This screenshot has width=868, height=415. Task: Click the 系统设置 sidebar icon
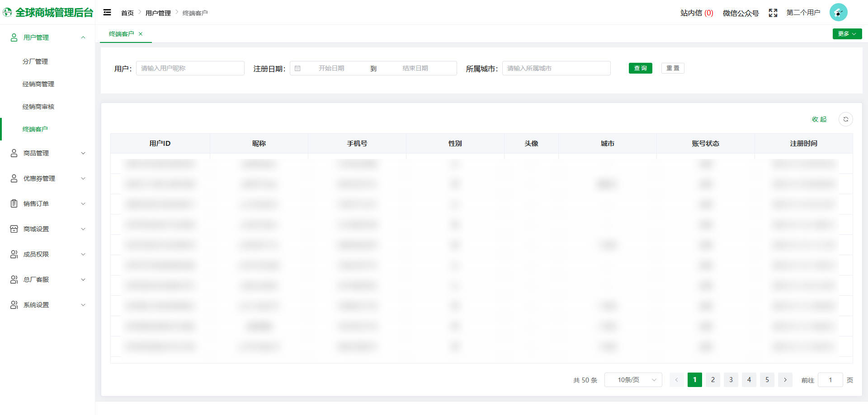click(x=13, y=304)
